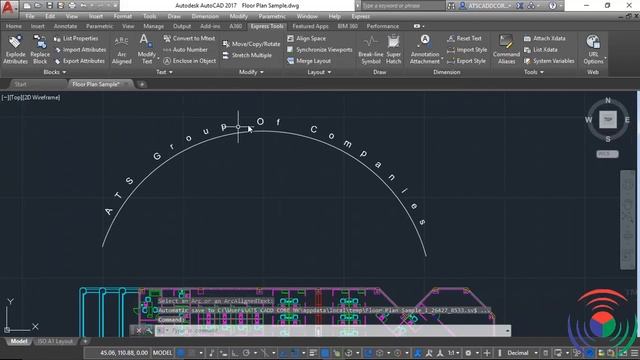Viewport: 640px width, 360px height.
Task: Click System Variables
Action: (x=549, y=61)
